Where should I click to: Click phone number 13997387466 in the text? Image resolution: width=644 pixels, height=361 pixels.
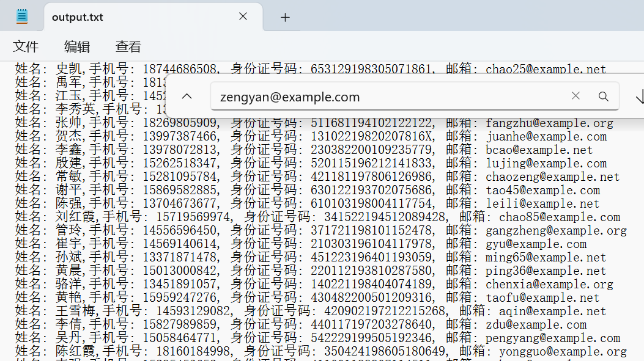click(x=180, y=137)
